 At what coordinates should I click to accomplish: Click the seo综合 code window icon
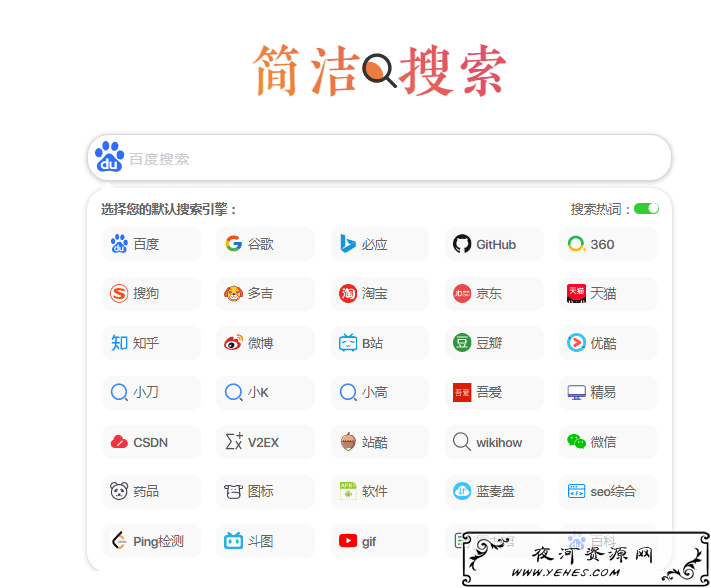[576, 491]
